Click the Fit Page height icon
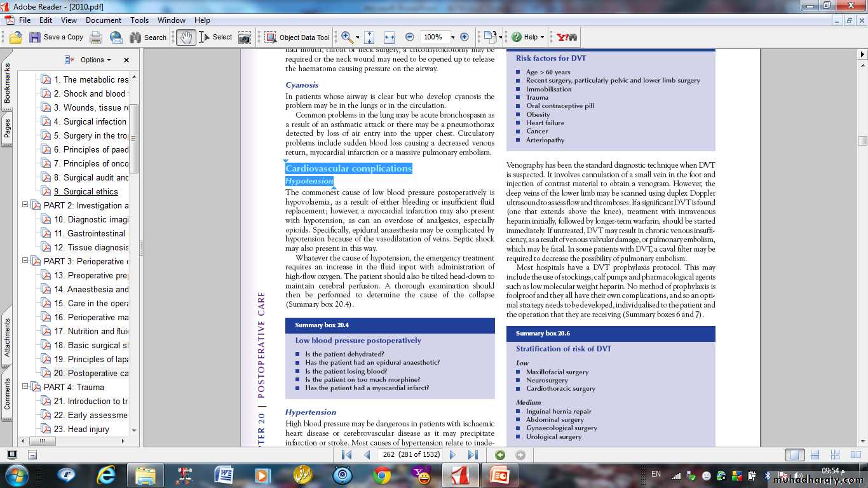 coord(370,37)
